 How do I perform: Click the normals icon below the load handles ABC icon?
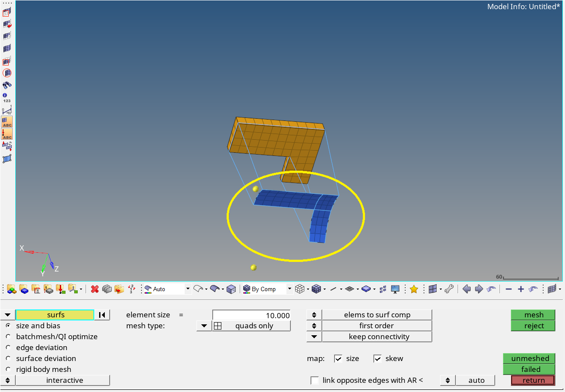[7, 146]
